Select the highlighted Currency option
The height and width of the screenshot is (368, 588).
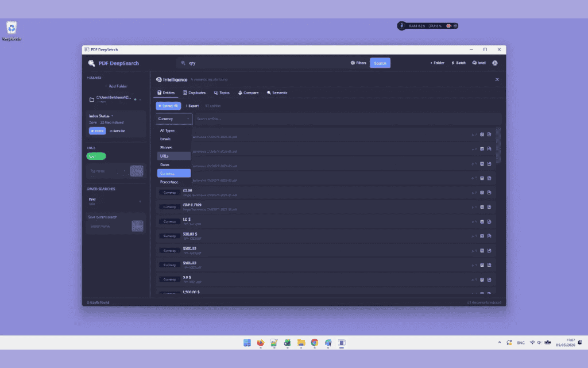[x=174, y=174]
